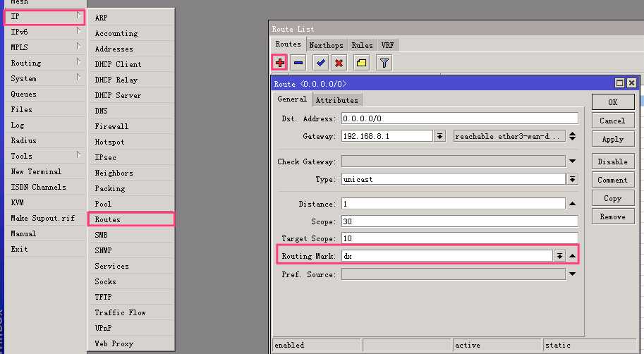
Task: Collapse the Routing Mark field arrow
Action: click(572, 256)
